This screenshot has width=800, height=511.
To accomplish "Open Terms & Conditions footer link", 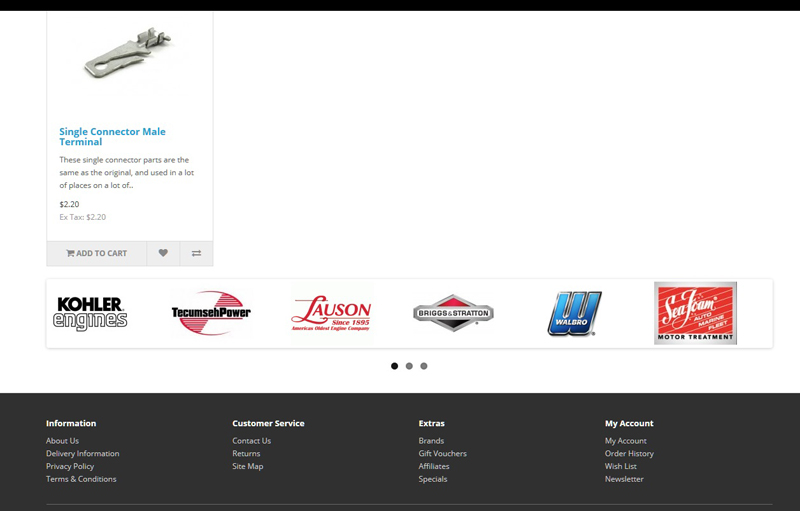I will 81,479.
